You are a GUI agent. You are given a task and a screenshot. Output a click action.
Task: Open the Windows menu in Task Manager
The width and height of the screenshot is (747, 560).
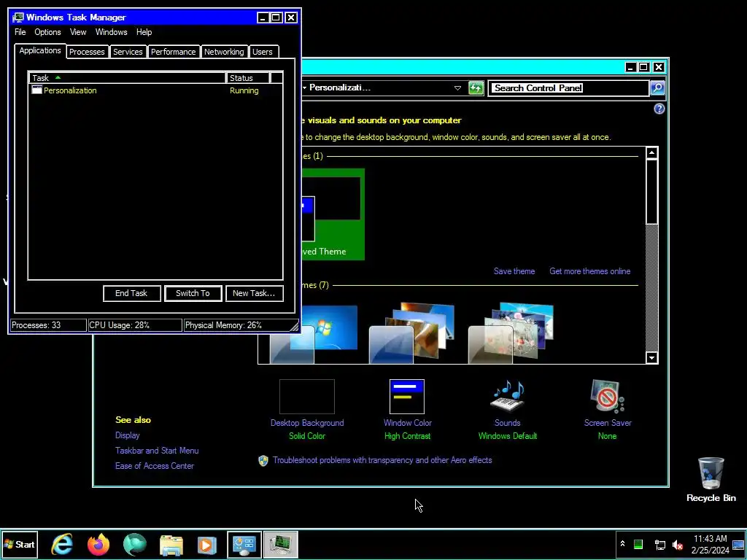[111, 32]
